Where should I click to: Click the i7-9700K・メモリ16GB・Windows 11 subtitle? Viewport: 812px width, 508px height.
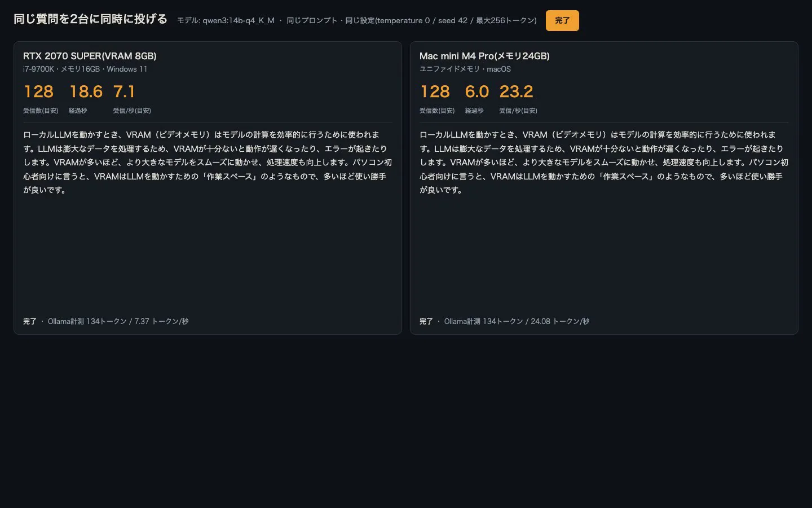(85, 69)
